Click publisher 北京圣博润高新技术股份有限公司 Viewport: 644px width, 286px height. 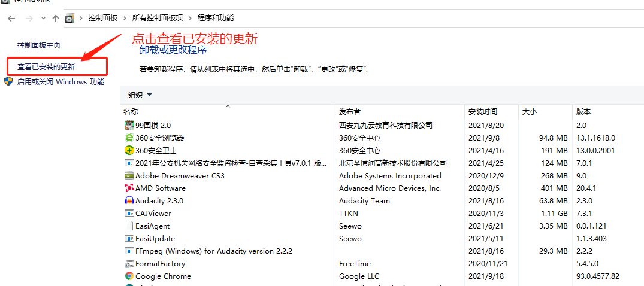(x=392, y=163)
